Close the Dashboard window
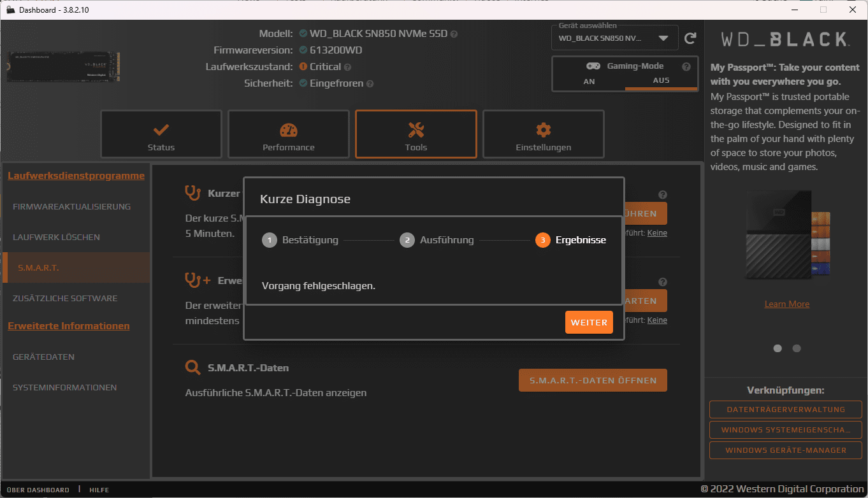Screen dimensions: 868x498 pyautogui.click(x=853, y=10)
